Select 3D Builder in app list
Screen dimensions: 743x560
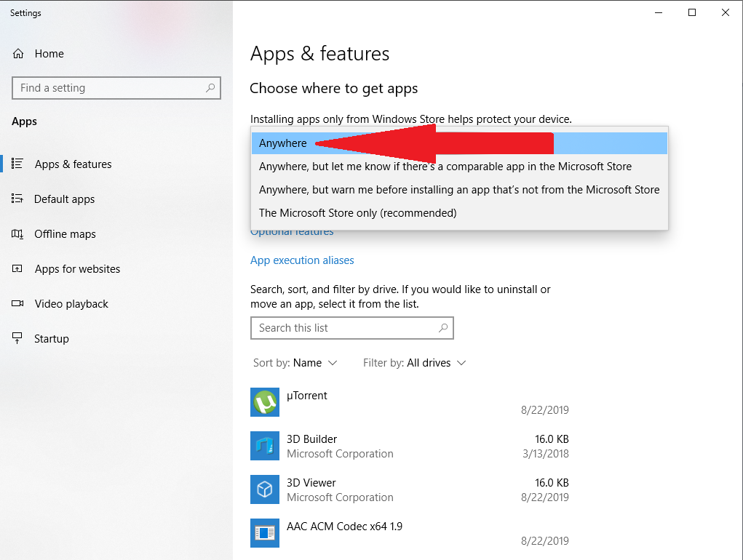coord(410,446)
